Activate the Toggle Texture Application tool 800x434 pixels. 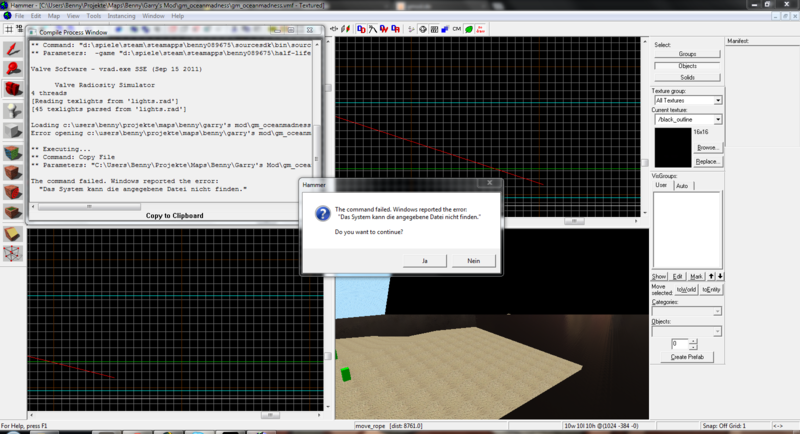13,153
